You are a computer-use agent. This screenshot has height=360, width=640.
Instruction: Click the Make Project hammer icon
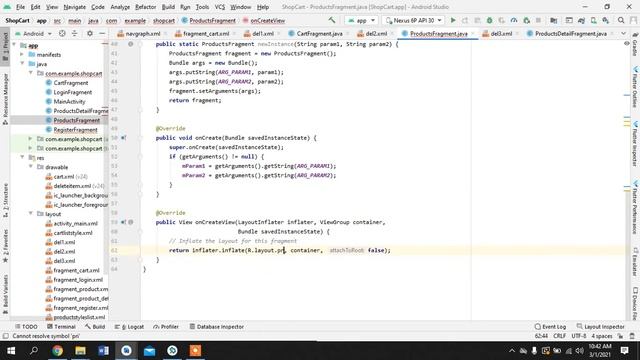332,20
